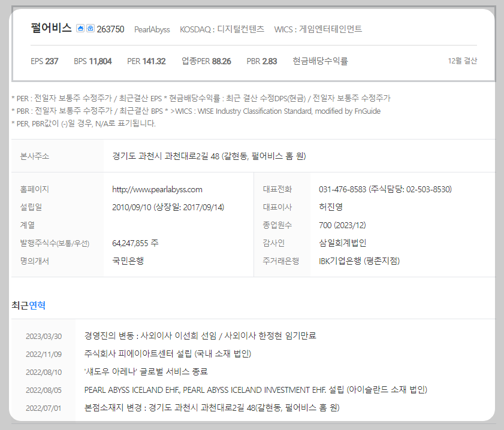
Task: Click the PBR 2.83 value
Action: click(262, 61)
